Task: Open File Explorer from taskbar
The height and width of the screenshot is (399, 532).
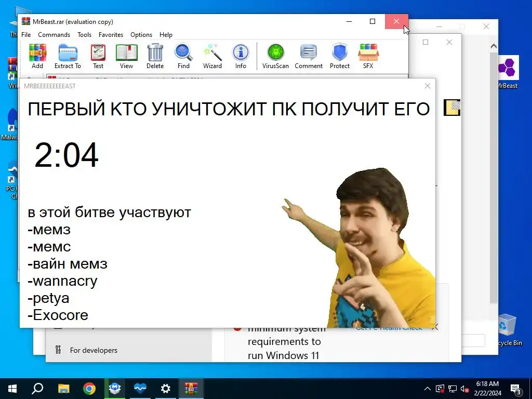Action: [63, 389]
